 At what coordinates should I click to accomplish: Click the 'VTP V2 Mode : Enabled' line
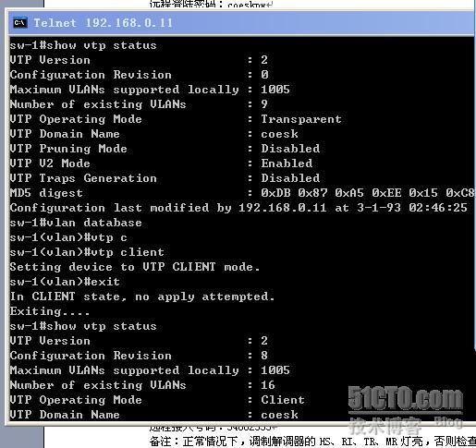coord(161,163)
